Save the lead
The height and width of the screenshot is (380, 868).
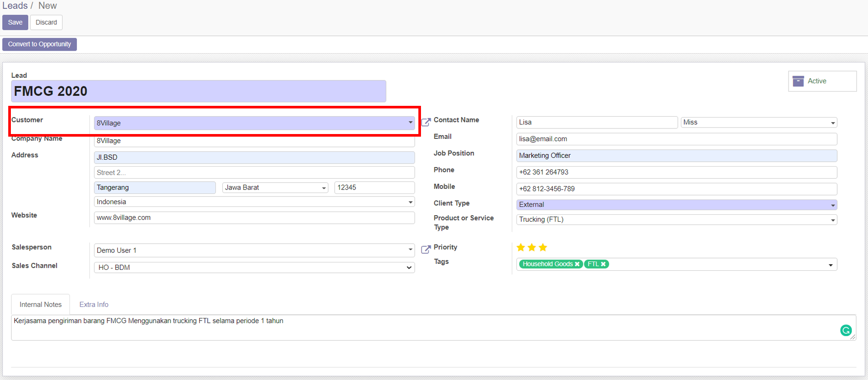click(15, 23)
